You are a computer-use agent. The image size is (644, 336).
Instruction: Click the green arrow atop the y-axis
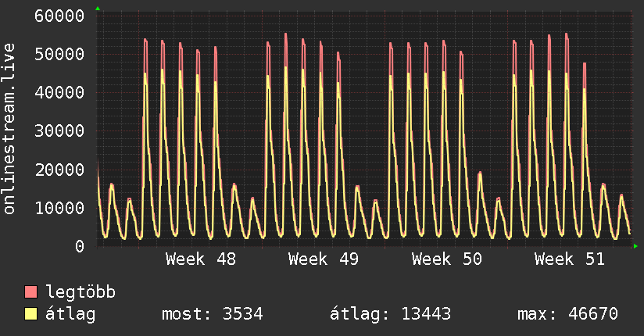98,9
